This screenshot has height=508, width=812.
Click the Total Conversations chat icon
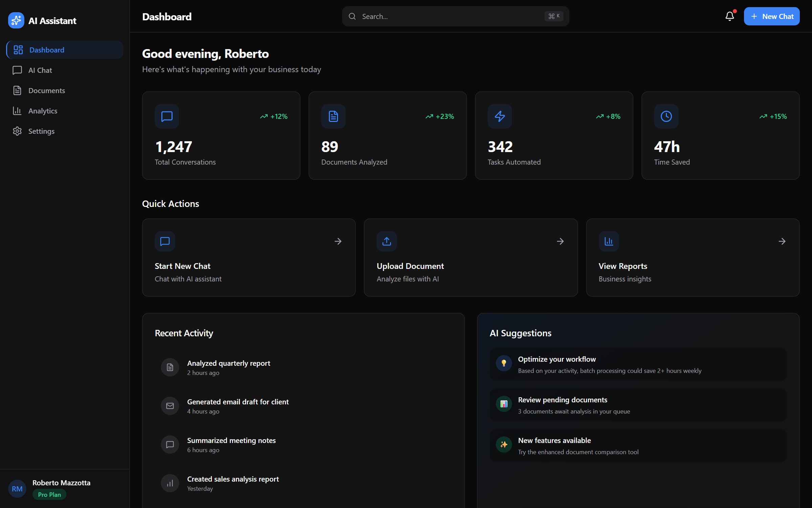point(167,116)
